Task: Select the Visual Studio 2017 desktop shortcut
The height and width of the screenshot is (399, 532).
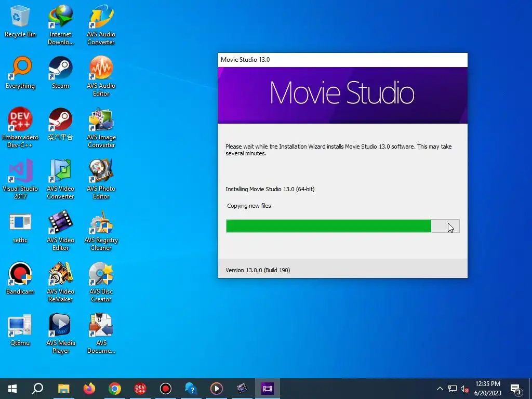Action: pos(20,179)
